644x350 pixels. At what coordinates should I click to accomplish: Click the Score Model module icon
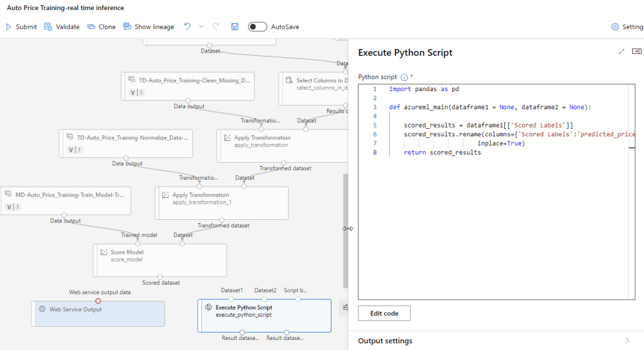coord(104,252)
